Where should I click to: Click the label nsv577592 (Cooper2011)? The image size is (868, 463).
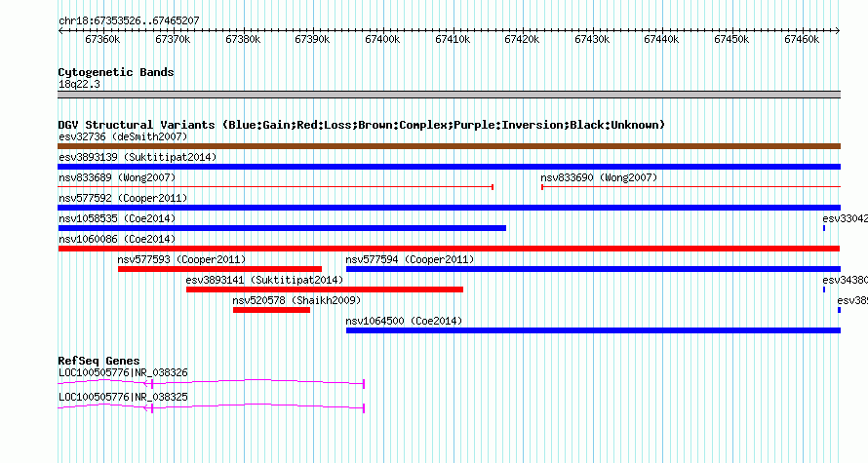coord(124,198)
